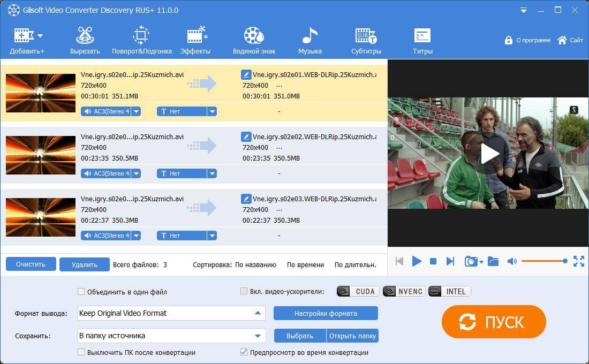The image size is (589, 364).
Task: Open snapshot options arrow beside camera
Action: (x=481, y=262)
